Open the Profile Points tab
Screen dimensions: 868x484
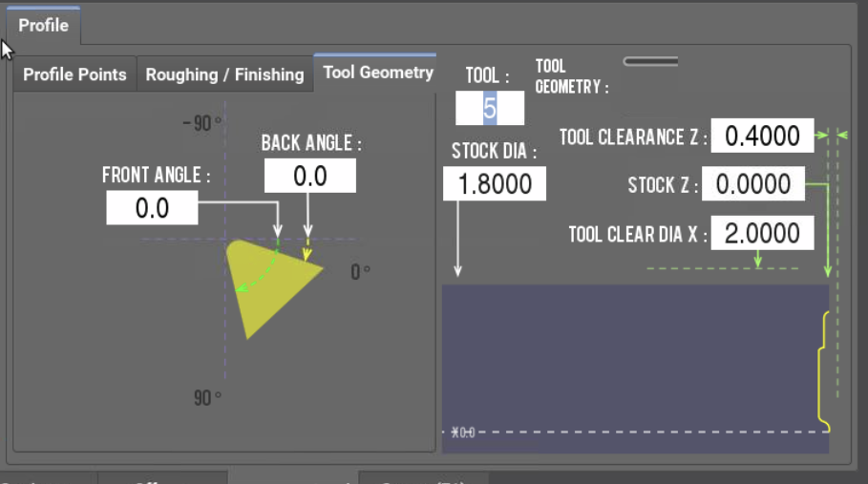(74, 74)
